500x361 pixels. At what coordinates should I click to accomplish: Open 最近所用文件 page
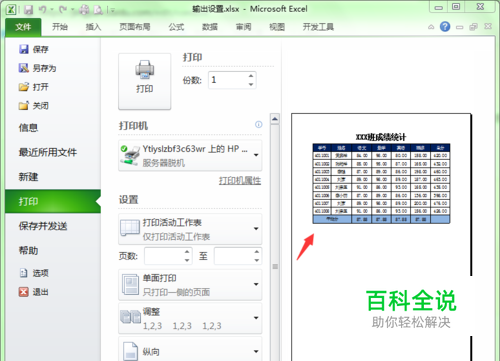[x=48, y=152]
